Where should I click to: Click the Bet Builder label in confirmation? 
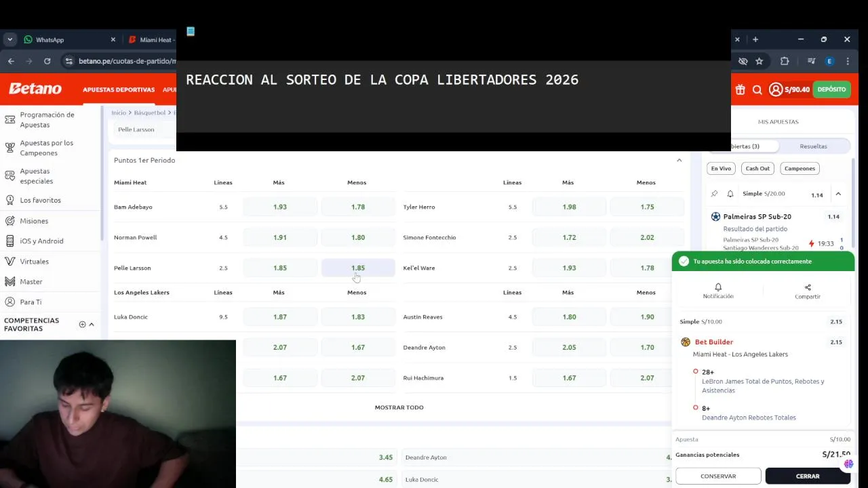[714, 342]
